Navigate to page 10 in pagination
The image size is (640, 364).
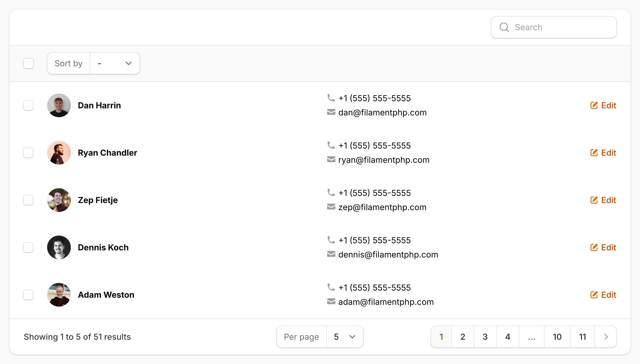tap(557, 337)
